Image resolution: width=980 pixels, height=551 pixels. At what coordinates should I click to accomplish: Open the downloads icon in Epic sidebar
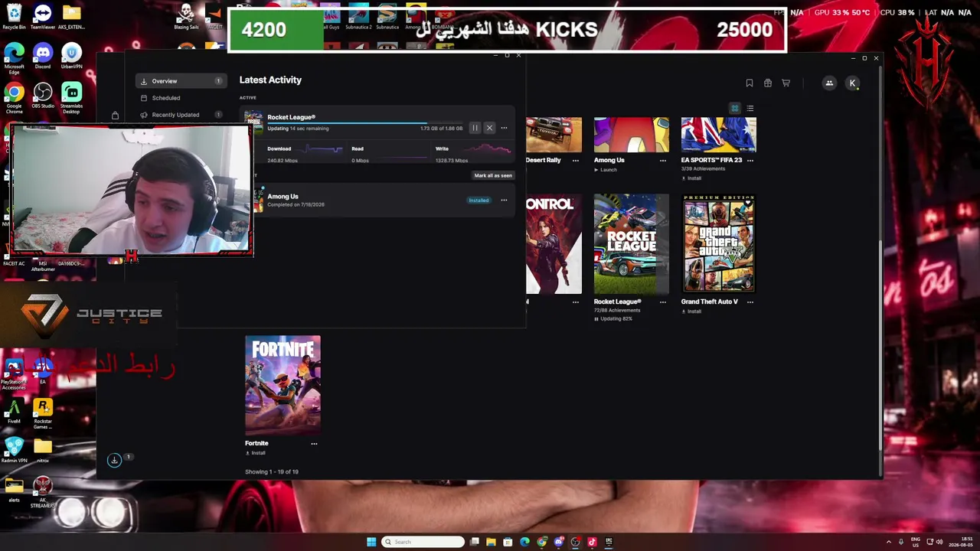coord(114,460)
